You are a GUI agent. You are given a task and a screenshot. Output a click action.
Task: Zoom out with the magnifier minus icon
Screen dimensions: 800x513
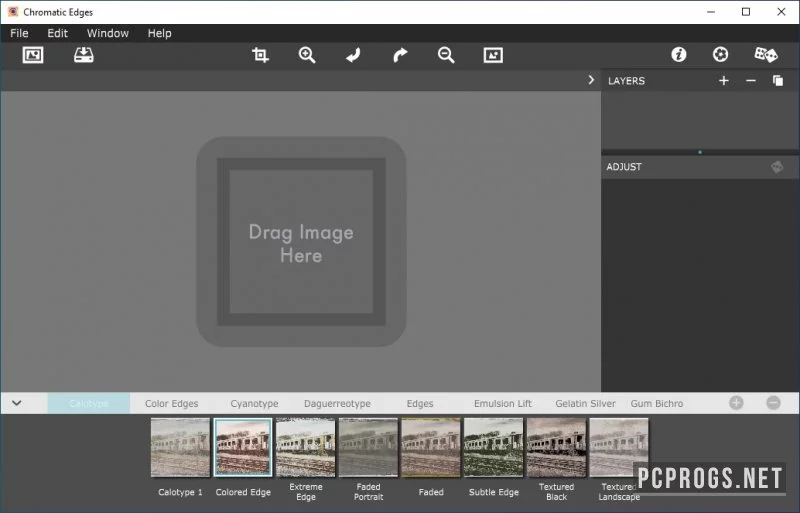pyautogui.click(x=446, y=55)
